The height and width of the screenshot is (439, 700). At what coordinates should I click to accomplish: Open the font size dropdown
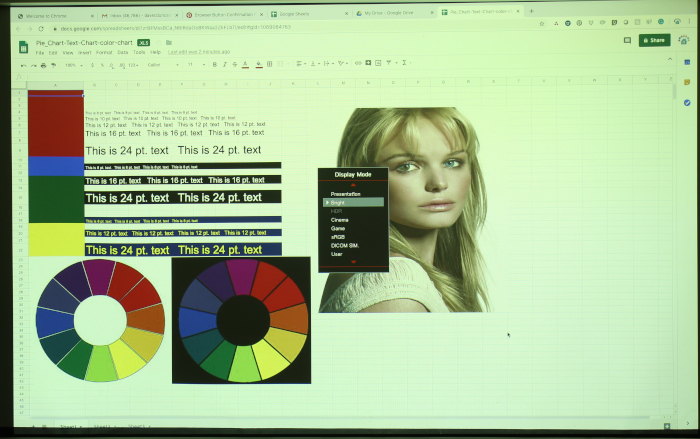point(196,64)
